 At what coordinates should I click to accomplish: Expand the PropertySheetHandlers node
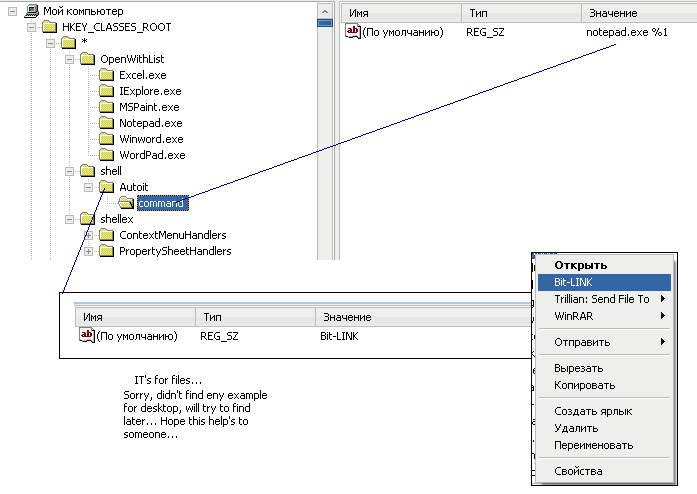coord(88,251)
